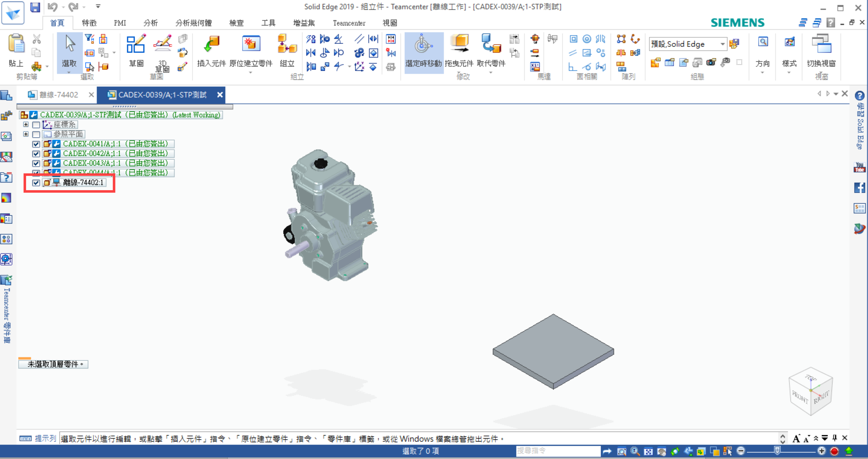Image resolution: width=868 pixels, height=459 pixels.
Task: Open dropdown arrow under 方向
Action: click(762, 72)
